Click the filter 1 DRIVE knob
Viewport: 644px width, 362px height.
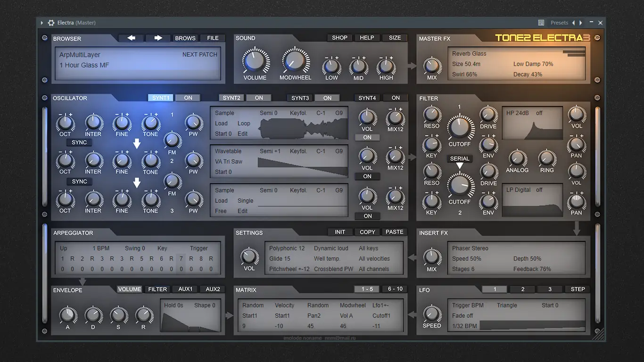pos(488,115)
